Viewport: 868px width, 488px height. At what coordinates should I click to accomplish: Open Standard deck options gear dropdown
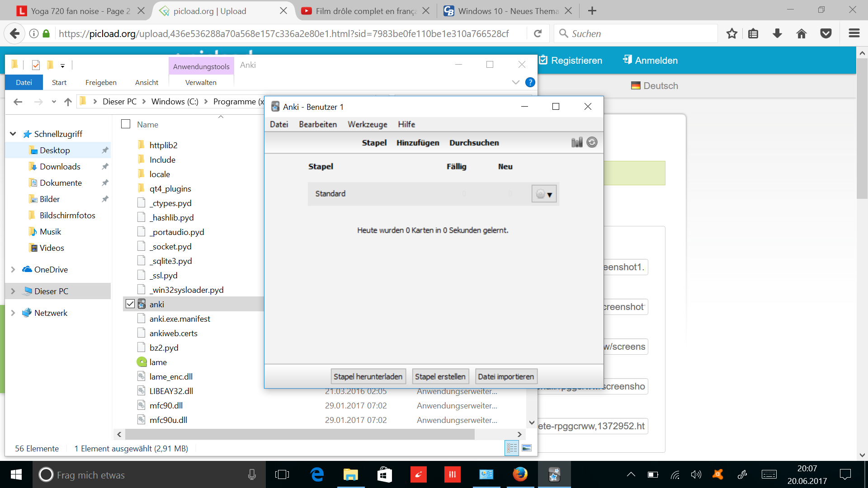(544, 194)
